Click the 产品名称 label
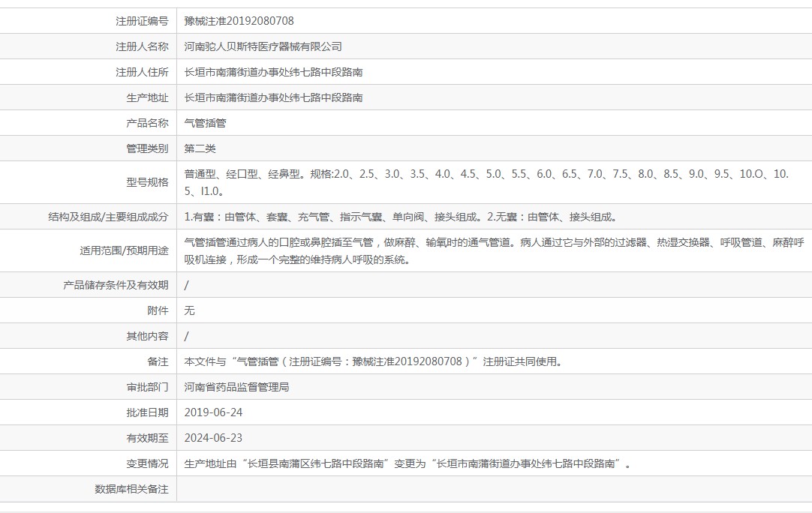Screen dimensions: 812x513 147,123
